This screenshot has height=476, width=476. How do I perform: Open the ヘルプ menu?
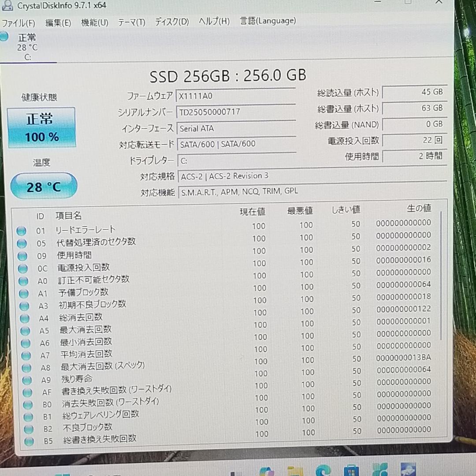tap(213, 21)
